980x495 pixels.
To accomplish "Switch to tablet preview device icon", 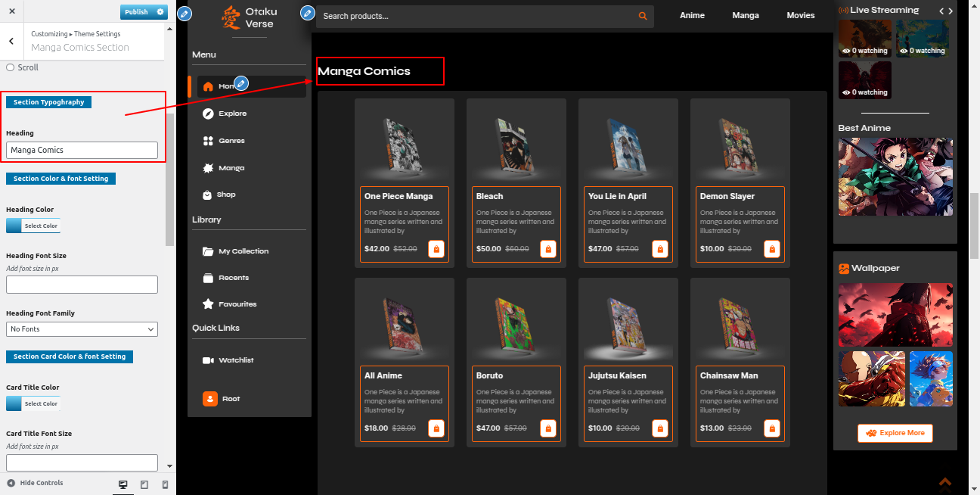I will (144, 484).
